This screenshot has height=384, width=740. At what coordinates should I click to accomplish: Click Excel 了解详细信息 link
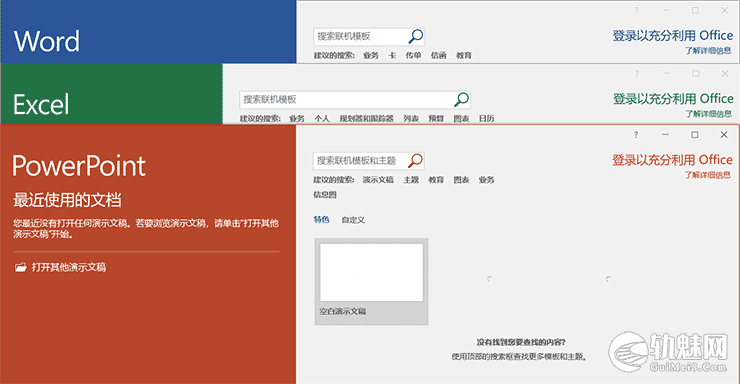tap(708, 114)
